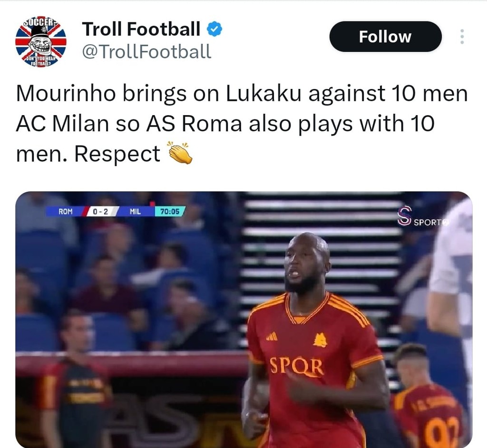Click the Adidas logo on the shirt

tap(272, 336)
